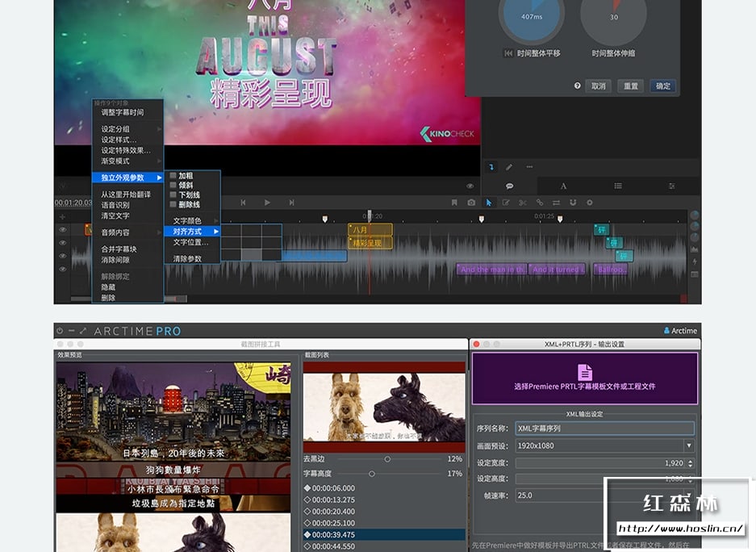Click the 确定 confirm button
756x552 pixels.
(x=663, y=86)
